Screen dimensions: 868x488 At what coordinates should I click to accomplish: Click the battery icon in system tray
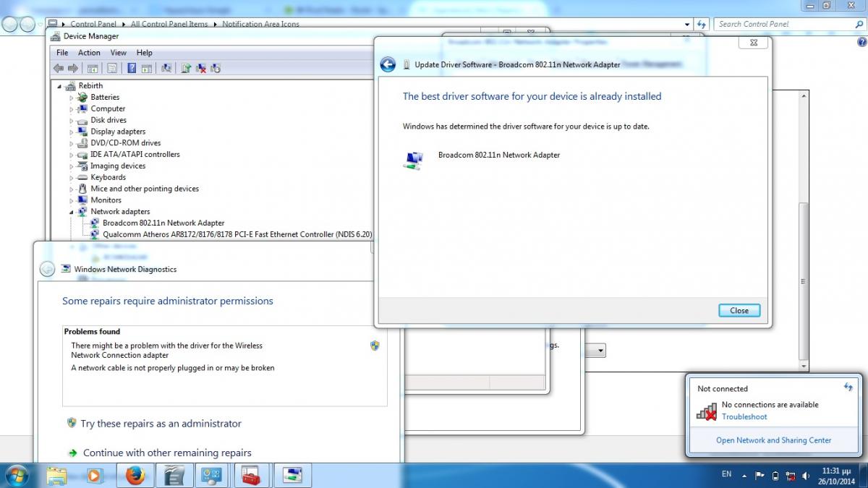click(x=775, y=476)
